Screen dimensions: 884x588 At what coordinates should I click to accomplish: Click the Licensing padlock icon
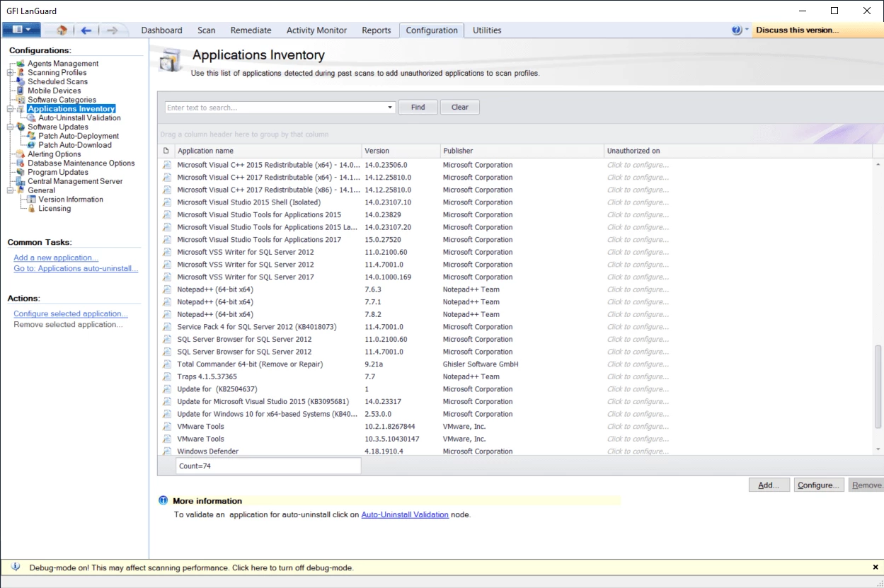coord(32,209)
